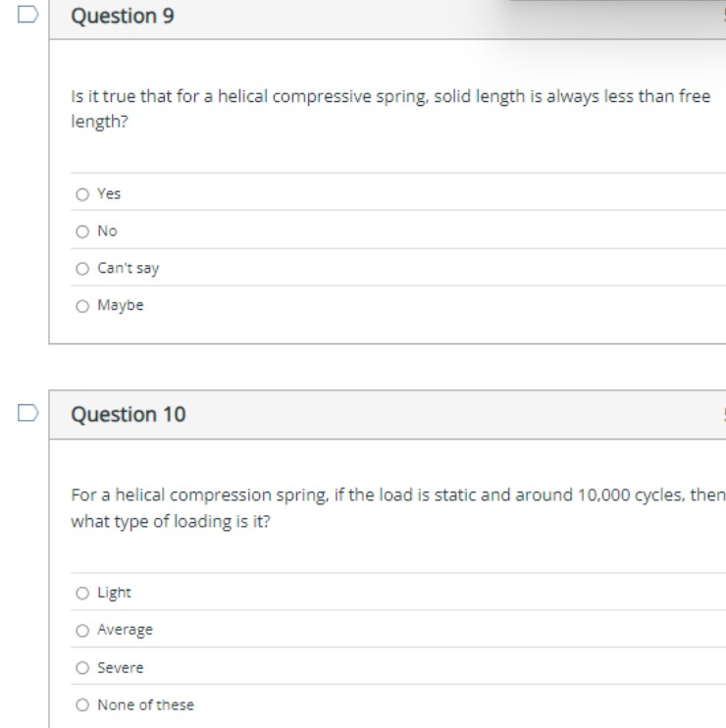
Task: Click the 'Maybe' answer label text
Action: (x=121, y=306)
